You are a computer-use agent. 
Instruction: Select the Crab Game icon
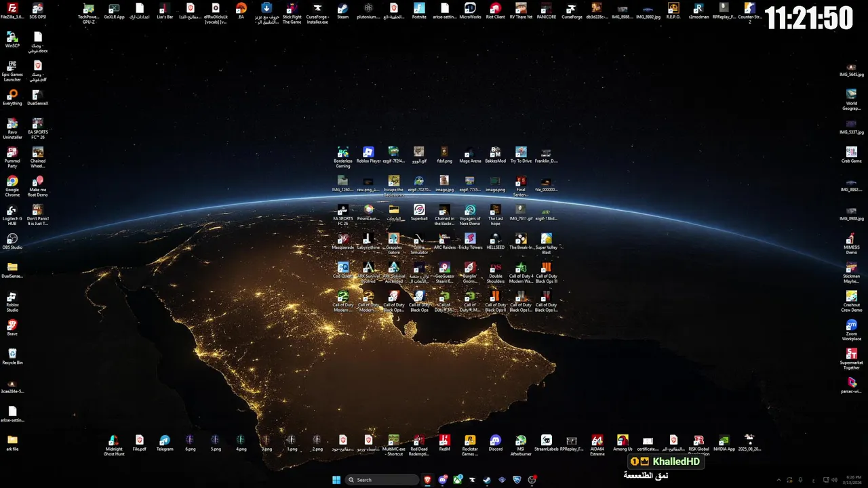[x=852, y=155]
